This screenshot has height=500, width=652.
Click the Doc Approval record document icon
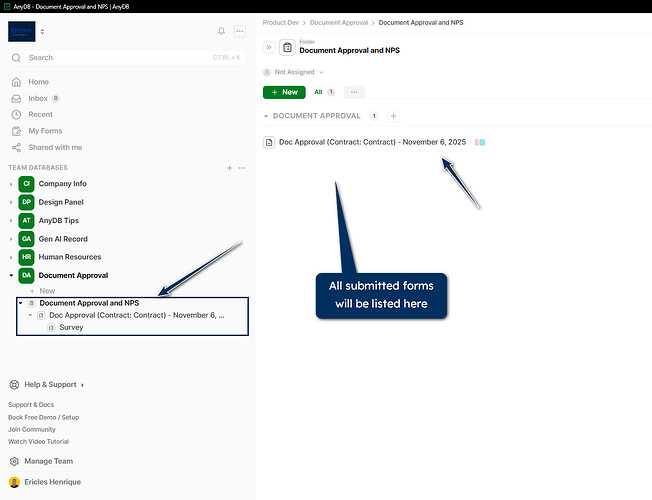coord(269,142)
